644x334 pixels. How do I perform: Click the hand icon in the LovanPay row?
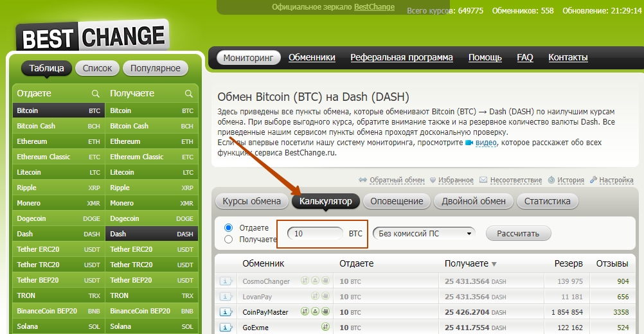pyautogui.click(x=325, y=296)
